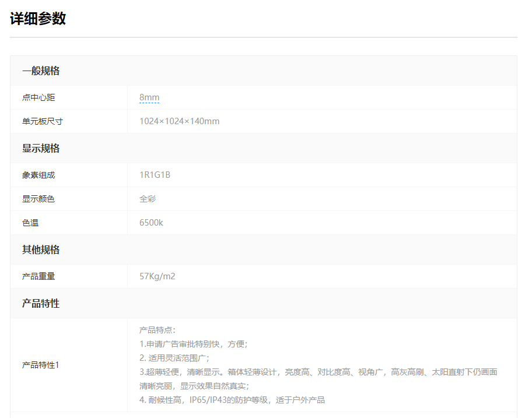Click the 1024×1024×140mm size value
This screenshot has width=532, height=418.
point(179,121)
